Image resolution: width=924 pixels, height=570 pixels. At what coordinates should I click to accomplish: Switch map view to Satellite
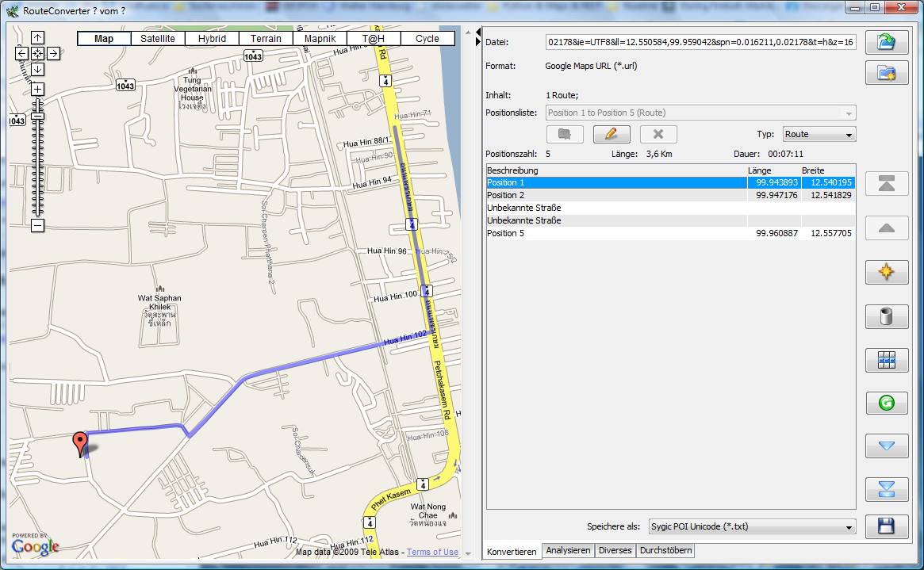[158, 39]
